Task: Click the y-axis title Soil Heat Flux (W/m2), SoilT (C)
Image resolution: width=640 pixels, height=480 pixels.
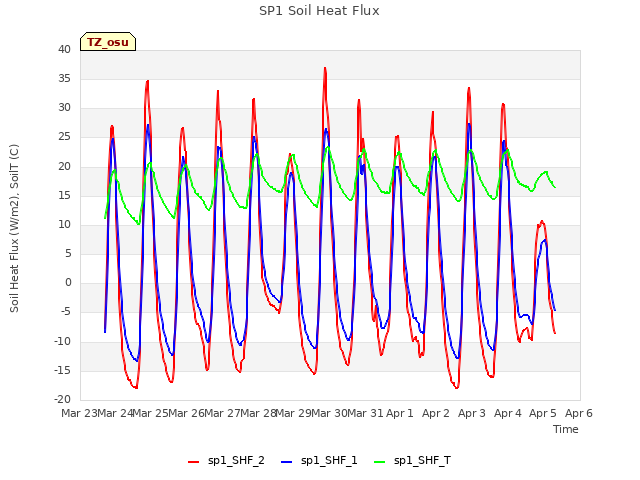Action: click(x=14, y=228)
